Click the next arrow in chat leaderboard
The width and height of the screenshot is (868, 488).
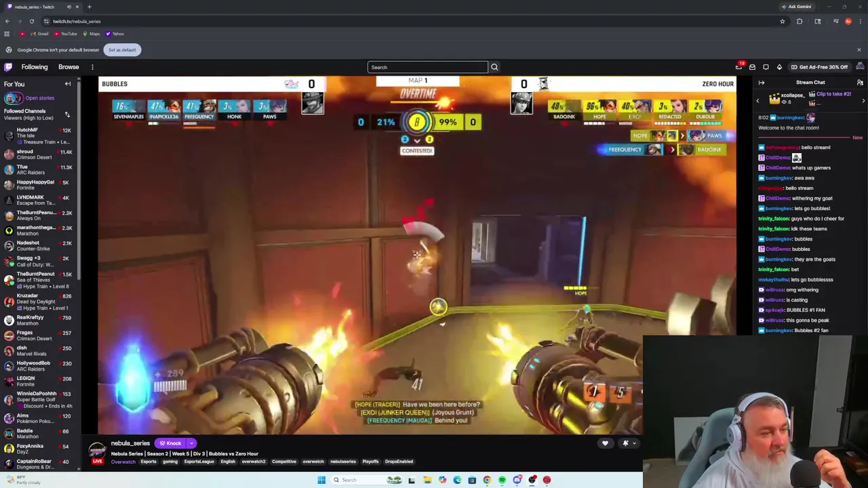863,101
